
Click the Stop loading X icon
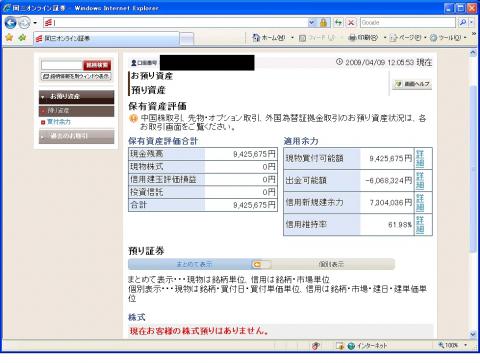point(351,23)
